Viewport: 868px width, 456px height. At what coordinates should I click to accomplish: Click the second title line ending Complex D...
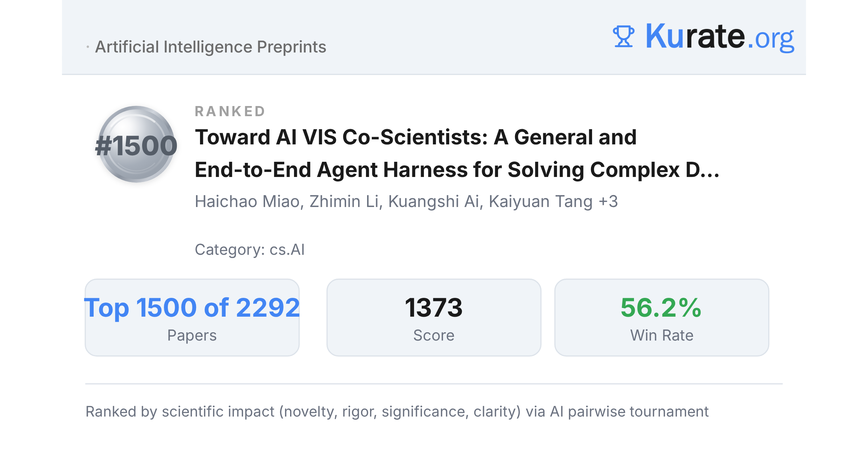(x=457, y=170)
